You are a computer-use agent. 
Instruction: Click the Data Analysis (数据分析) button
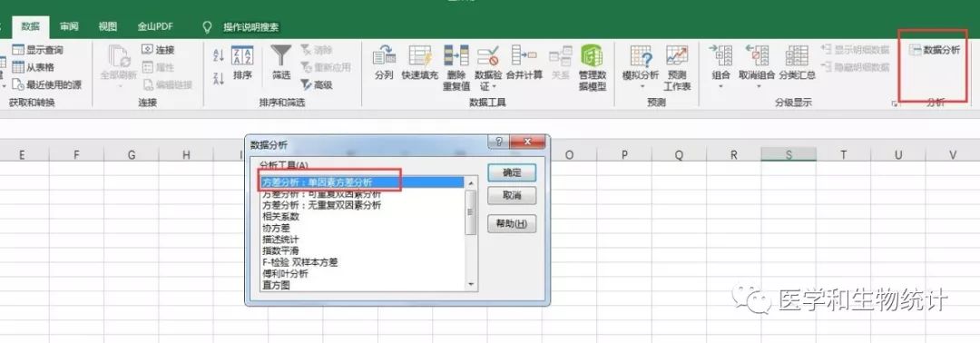[934, 50]
